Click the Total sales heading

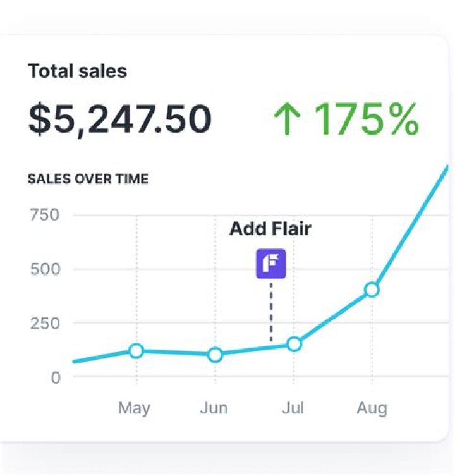(x=77, y=71)
